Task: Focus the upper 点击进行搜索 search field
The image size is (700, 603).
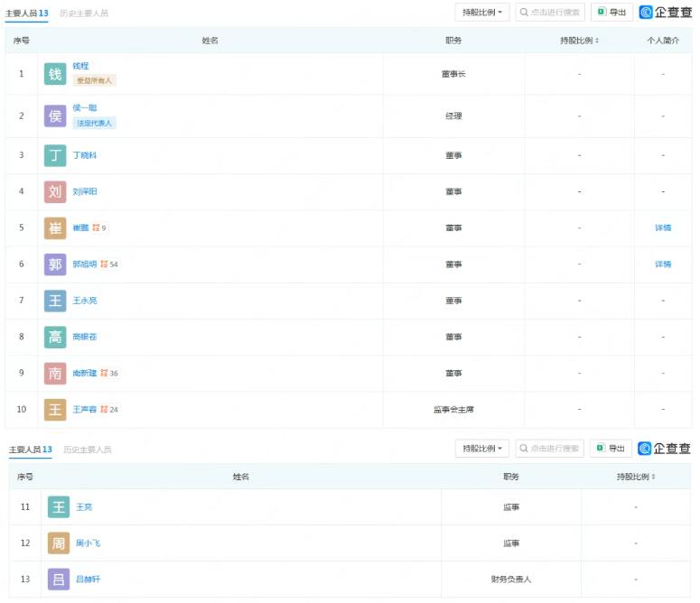Action: (x=550, y=13)
